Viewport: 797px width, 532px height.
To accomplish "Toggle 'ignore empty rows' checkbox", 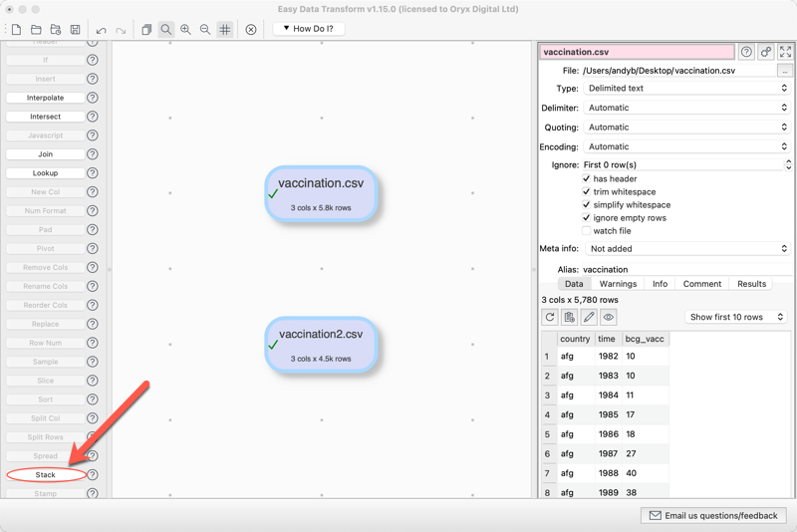I will coord(586,218).
